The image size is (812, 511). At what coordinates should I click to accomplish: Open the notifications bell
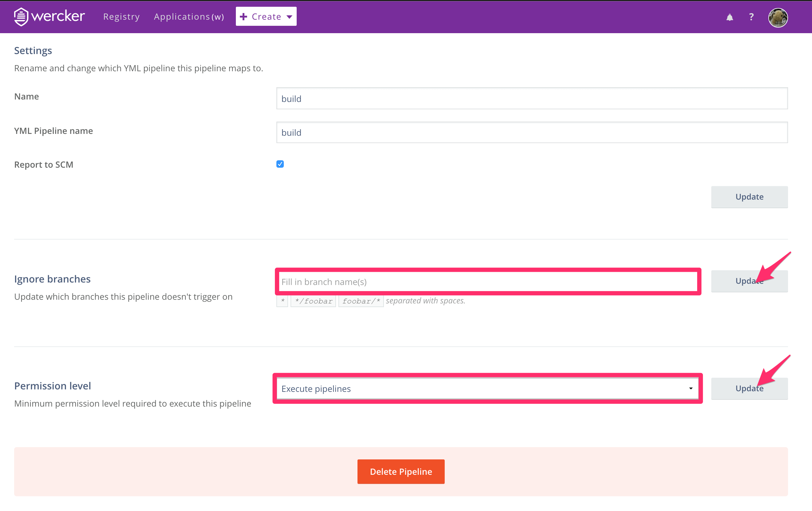(729, 17)
